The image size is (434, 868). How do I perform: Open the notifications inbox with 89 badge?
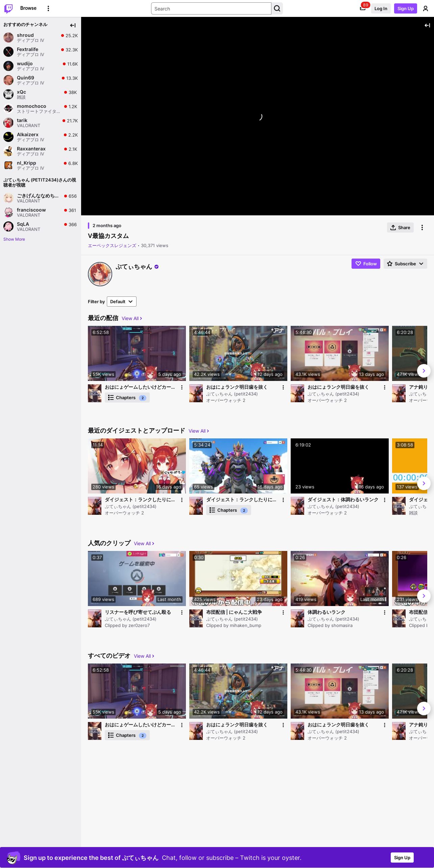tap(363, 8)
